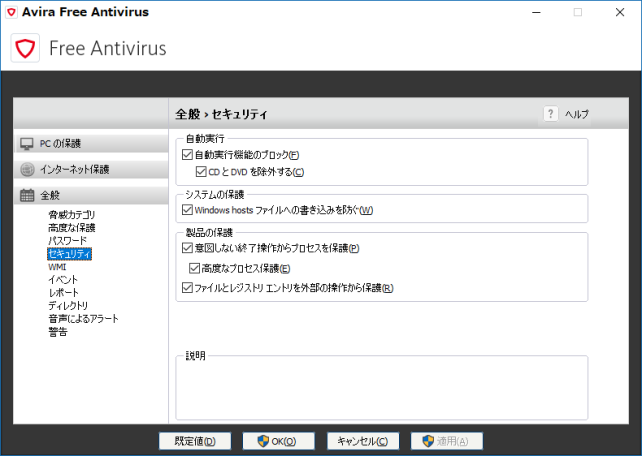642x456 pixels.
Task: Click the システムの保護 group label
Action: tap(215, 194)
